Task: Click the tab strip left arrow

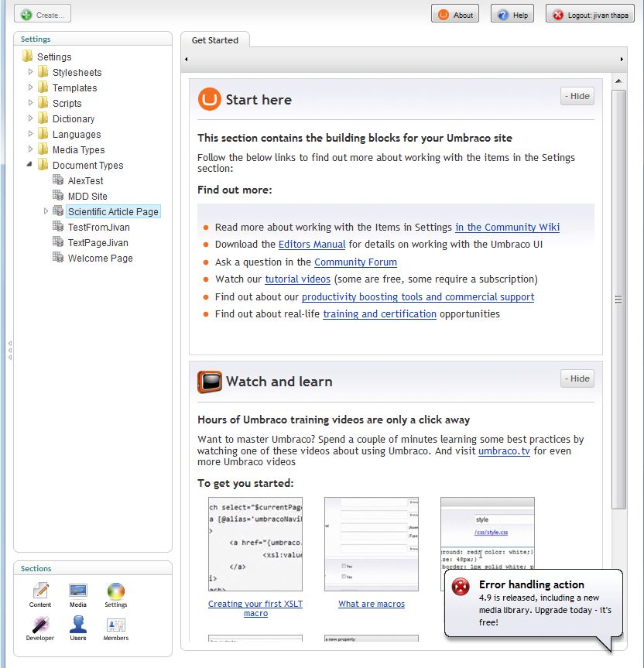Action: 186,60
